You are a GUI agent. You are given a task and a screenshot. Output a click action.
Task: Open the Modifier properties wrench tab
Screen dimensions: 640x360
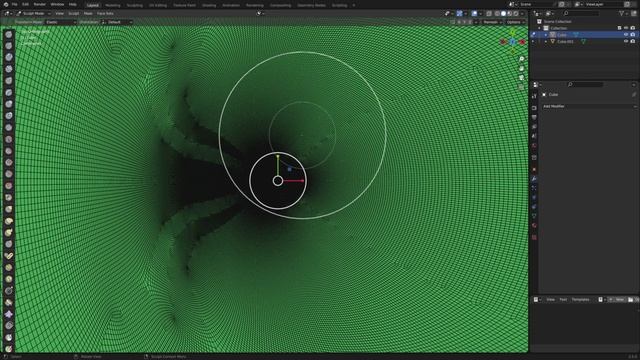tap(534, 179)
